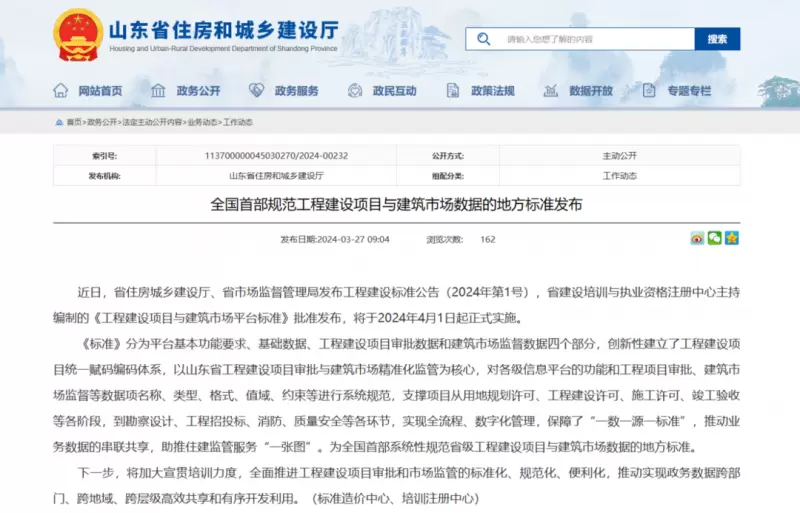Viewport: 800px width, 513px height.
Task: Share article to Weibo
Action: (697, 238)
